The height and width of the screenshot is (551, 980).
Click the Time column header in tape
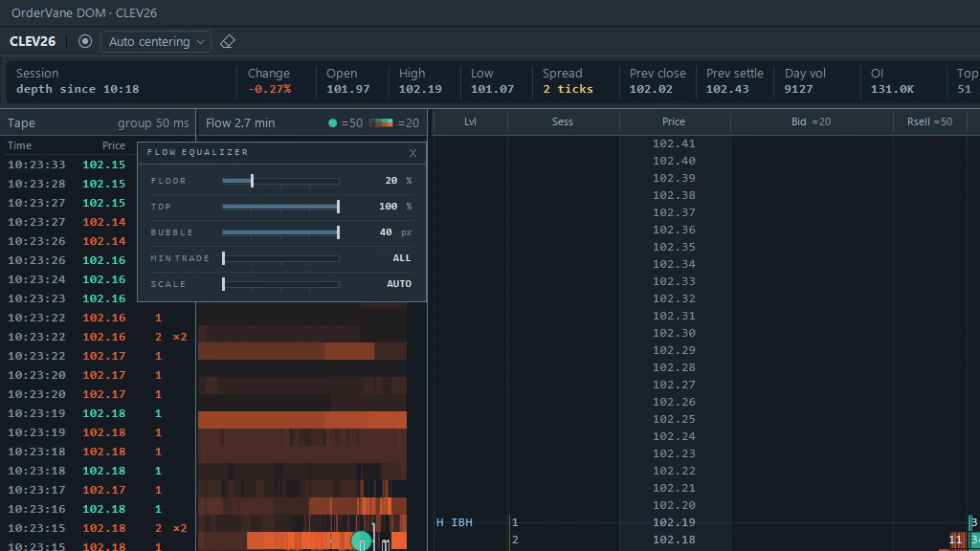(x=19, y=145)
